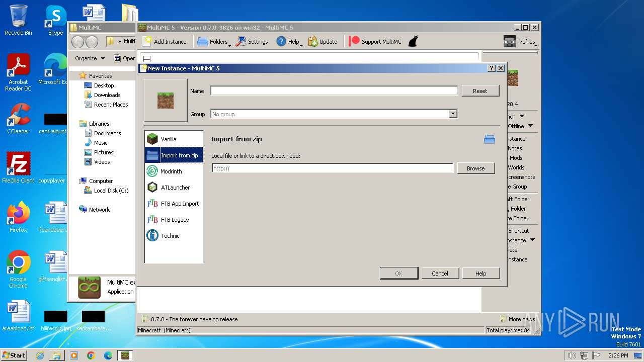Reset the instance name

click(x=480, y=91)
